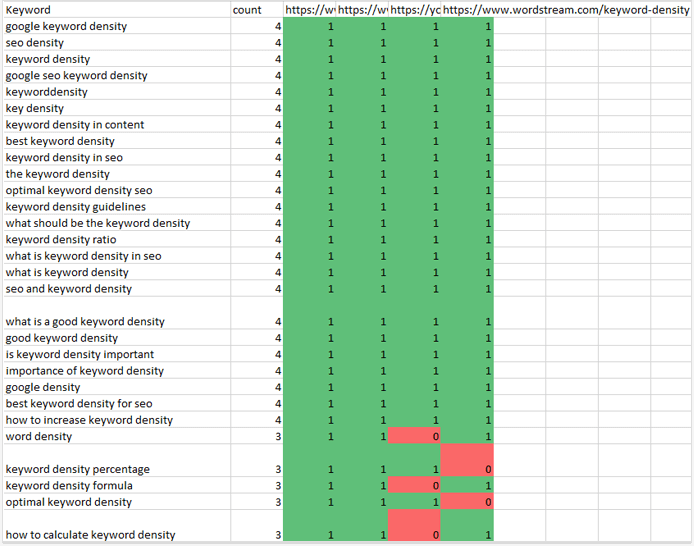Image resolution: width=694 pixels, height=546 pixels.
Task: Click "what is keyword density in seo" cell
Action: 117,256
